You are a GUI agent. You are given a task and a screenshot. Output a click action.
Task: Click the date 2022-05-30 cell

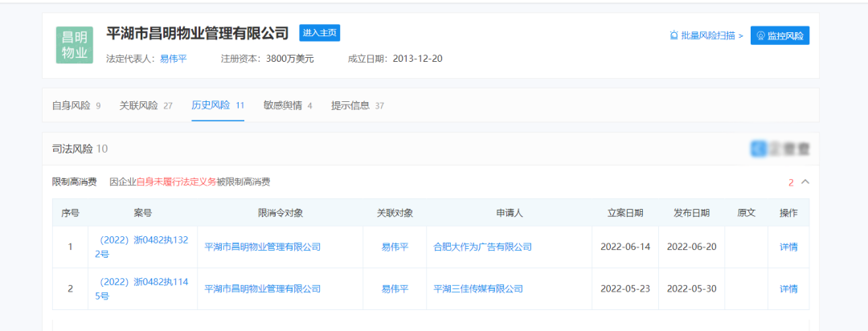pos(691,289)
